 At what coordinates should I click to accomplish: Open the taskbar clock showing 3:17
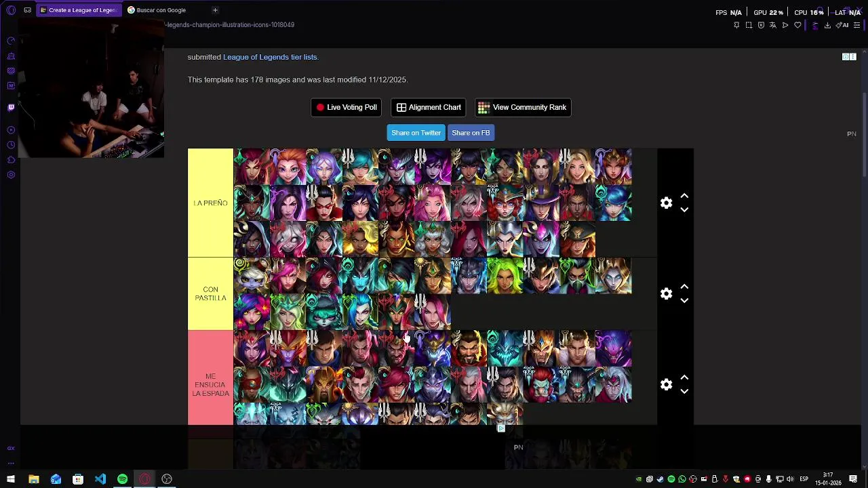pyautogui.click(x=828, y=479)
